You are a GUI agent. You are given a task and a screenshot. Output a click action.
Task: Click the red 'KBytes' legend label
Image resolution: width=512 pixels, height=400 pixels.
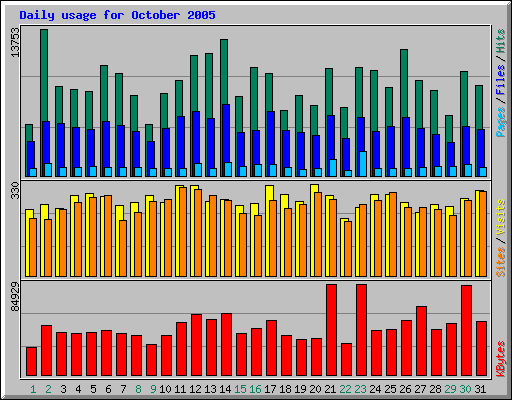click(501, 359)
